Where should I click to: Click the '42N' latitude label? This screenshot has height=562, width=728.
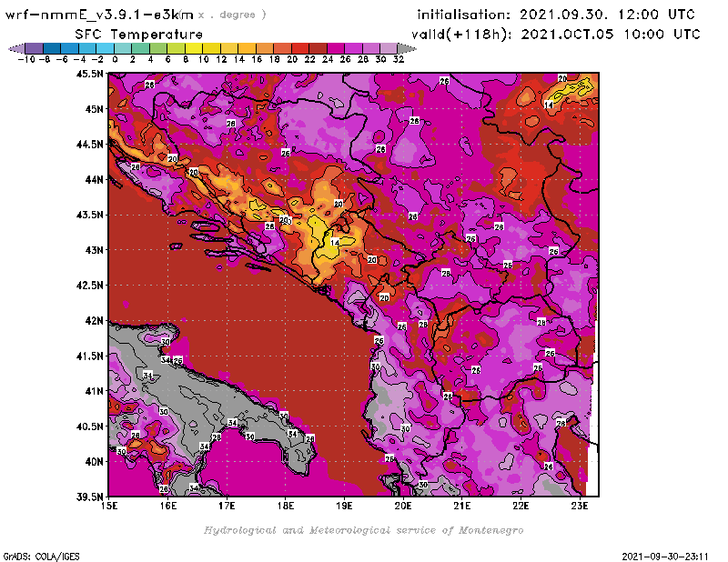[x=95, y=321]
